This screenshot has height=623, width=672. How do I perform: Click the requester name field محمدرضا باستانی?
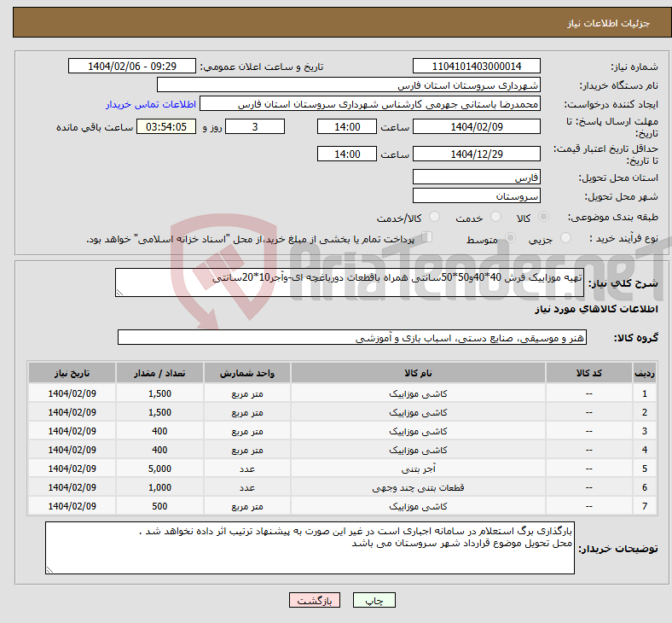click(370, 104)
